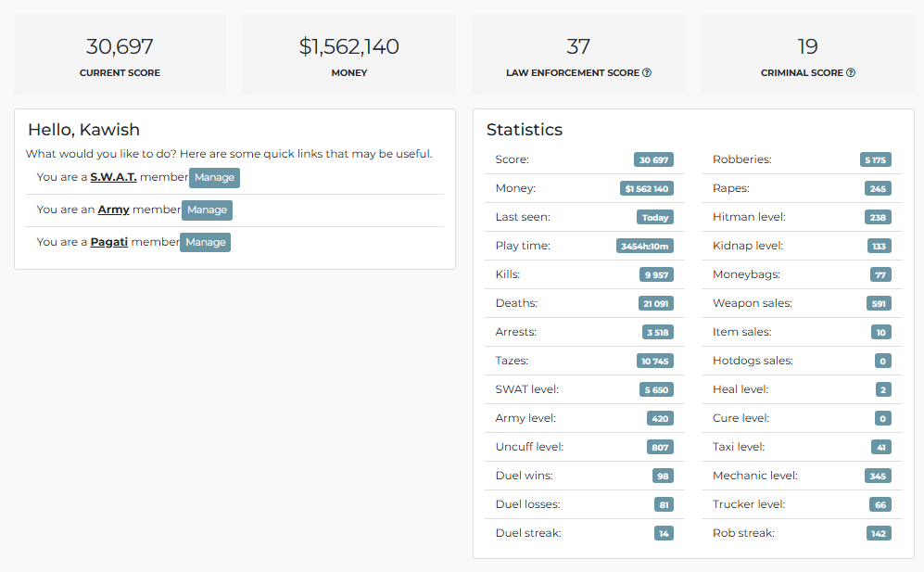The height and width of the screenshot is (572, 924).
Task: Click the Robberies count badge 5 175
Action: point(875,159)
